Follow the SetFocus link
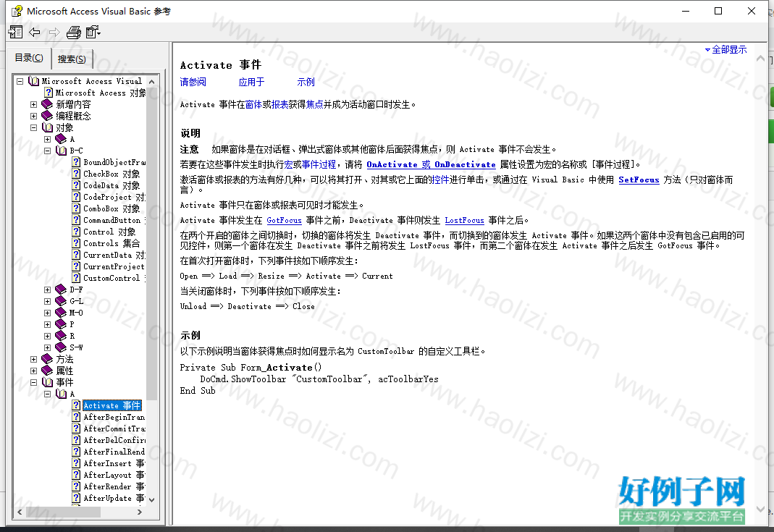Image resolution: width=774 pixels, height=532 pixels. pyautogui.click(x=639, y=180)
